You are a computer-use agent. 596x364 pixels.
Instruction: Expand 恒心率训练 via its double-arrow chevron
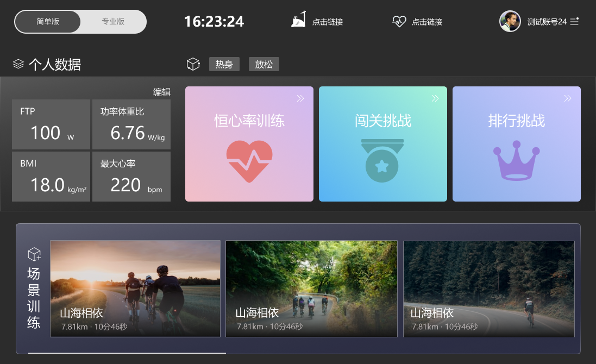(300, 98)
